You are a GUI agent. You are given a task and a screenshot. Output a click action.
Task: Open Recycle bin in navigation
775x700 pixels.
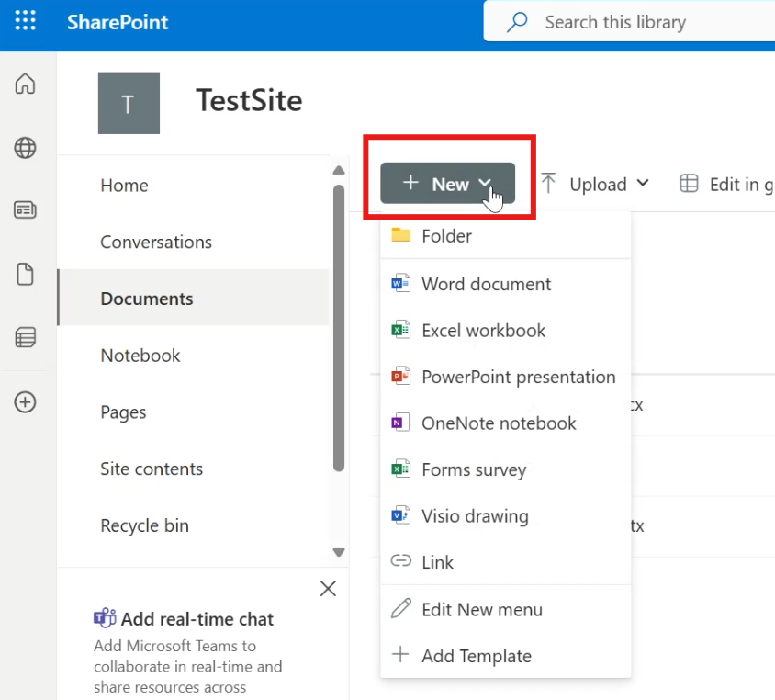194,525
